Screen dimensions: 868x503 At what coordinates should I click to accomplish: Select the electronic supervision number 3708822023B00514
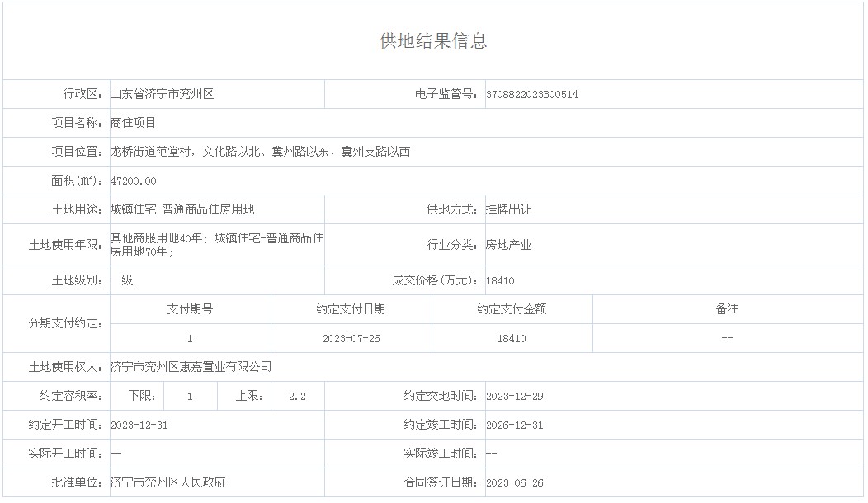point(532,95)
